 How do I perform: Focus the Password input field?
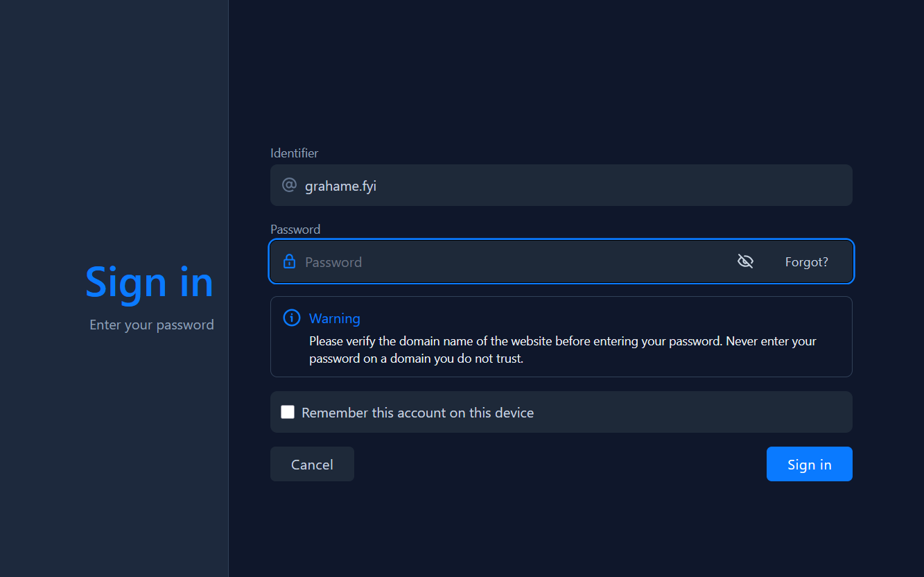[x=513, y=262]
